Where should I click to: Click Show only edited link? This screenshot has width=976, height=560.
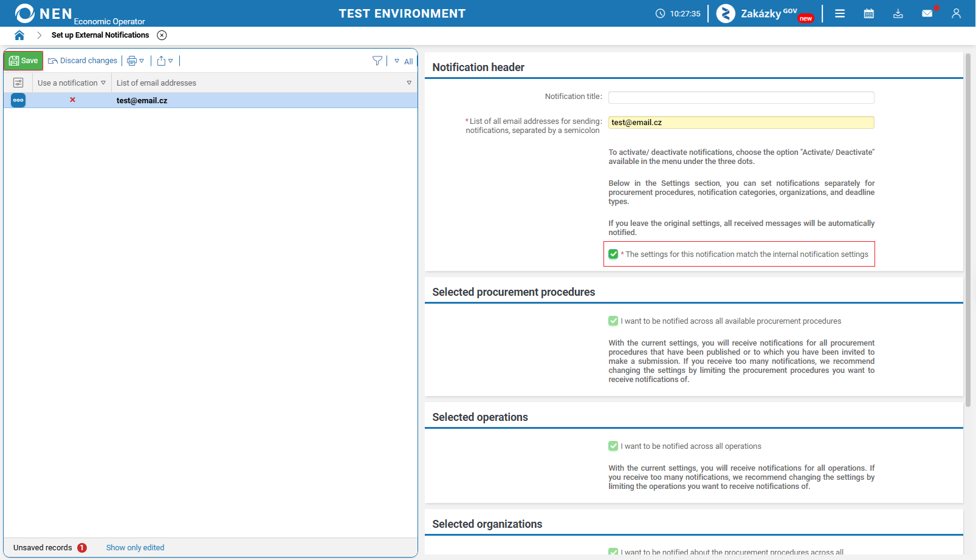[x=136, y=547]
